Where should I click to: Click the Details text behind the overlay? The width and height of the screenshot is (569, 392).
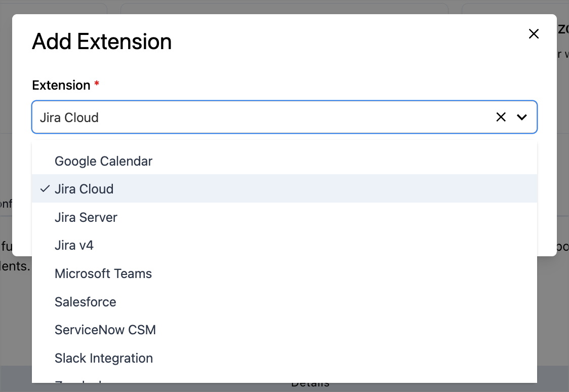click(310, 386)
